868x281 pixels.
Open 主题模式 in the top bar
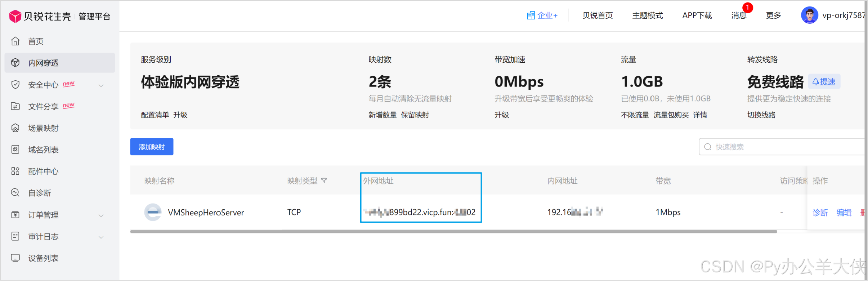click(x=647, y=15)
